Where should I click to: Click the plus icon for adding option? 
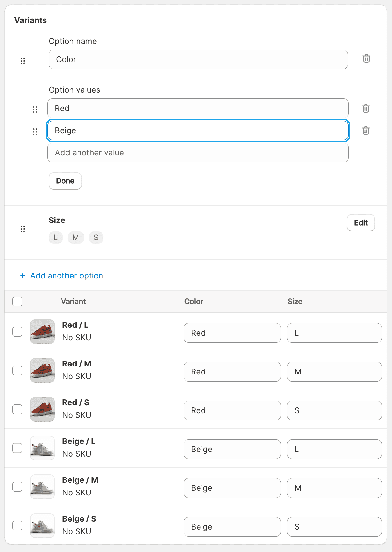click(x=23, y=276)
